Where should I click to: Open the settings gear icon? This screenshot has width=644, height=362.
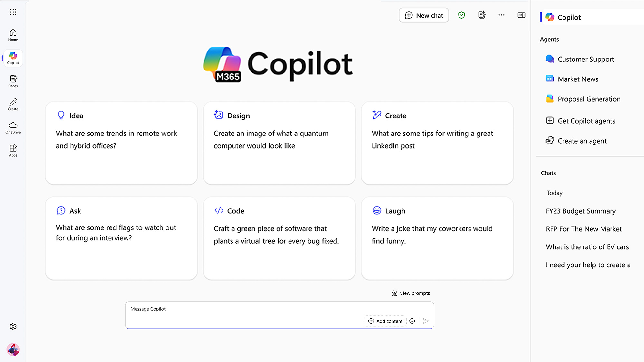click(x=13, y=326)
